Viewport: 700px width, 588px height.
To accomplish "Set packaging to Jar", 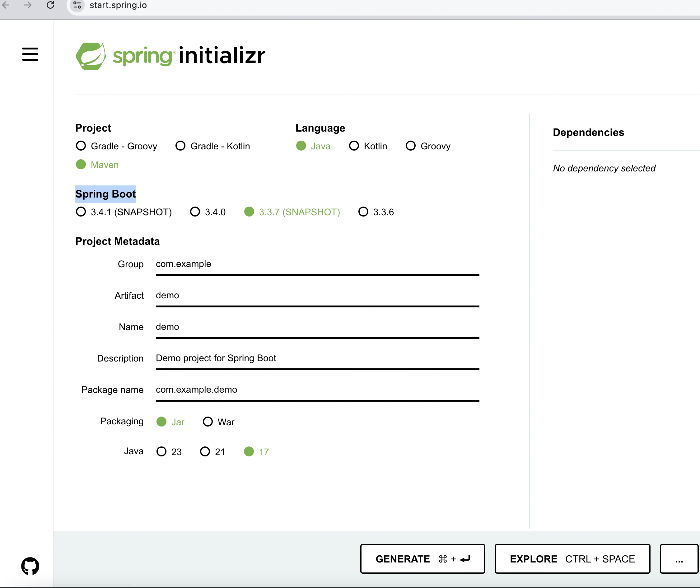I will 170,422.
